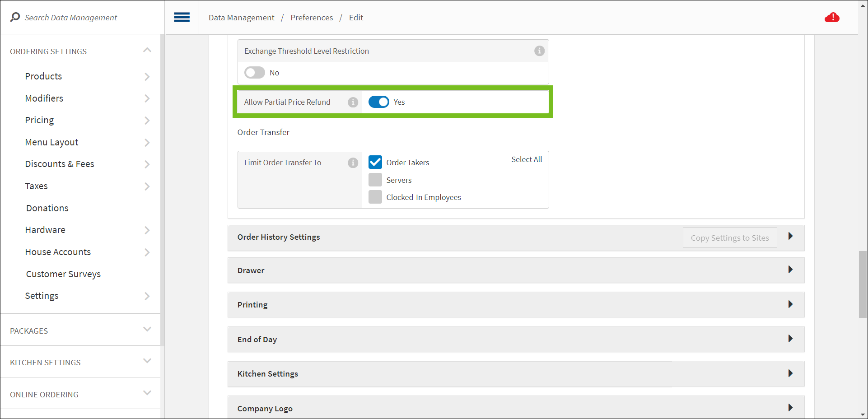Expand the Packages sidebar section
Viewport: 868px width, 419px height.
tap(147, 330)
